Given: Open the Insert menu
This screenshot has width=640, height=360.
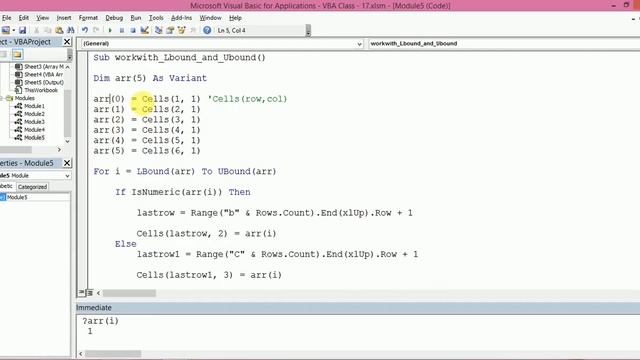Looking at the screenshot, I should 64,18.
